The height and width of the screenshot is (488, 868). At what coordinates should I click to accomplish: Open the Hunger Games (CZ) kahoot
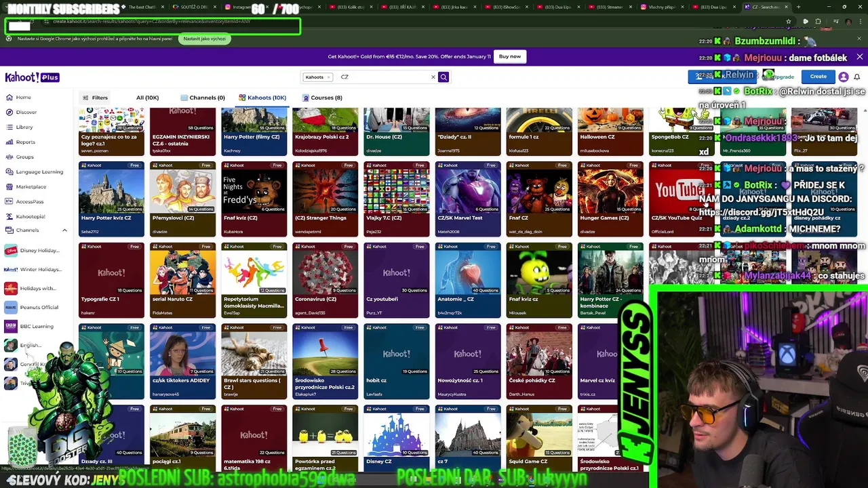tap(610, 199)
